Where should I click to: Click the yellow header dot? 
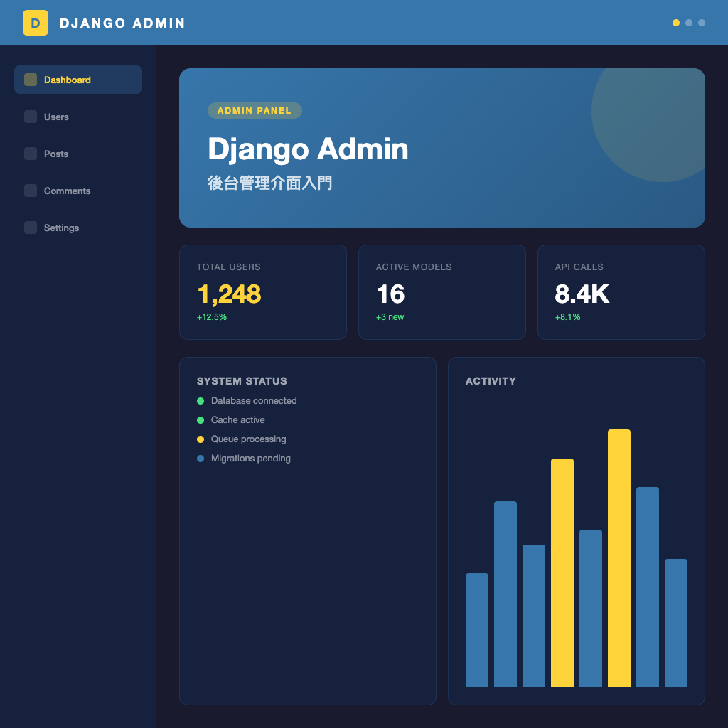pyautogui.click(x=676, y=23)
